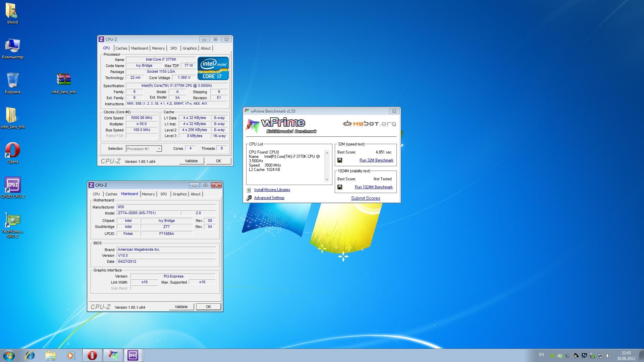Click the floppy icon next to Run 32M Benchmark
The height and width of the screenshot is (362, 644).
point(340,161)
